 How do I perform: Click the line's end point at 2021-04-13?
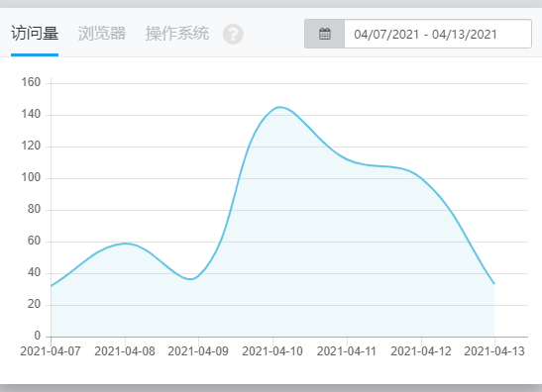[x=494, y=283]
